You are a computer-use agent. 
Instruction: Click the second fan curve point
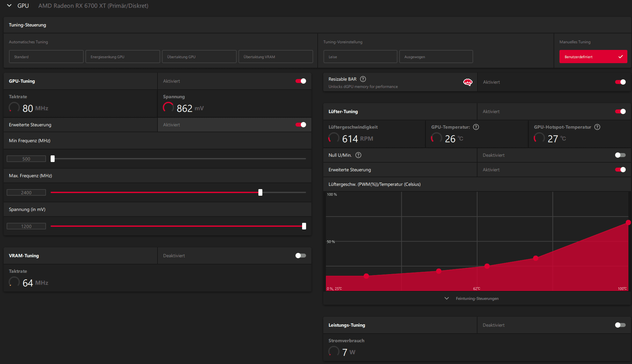[439, 271]
